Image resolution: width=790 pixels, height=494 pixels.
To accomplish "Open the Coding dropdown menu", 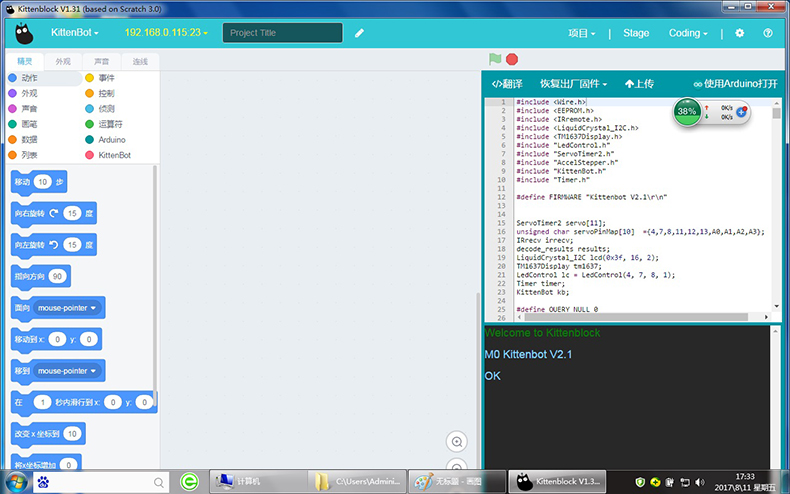I will coord(688,33).
